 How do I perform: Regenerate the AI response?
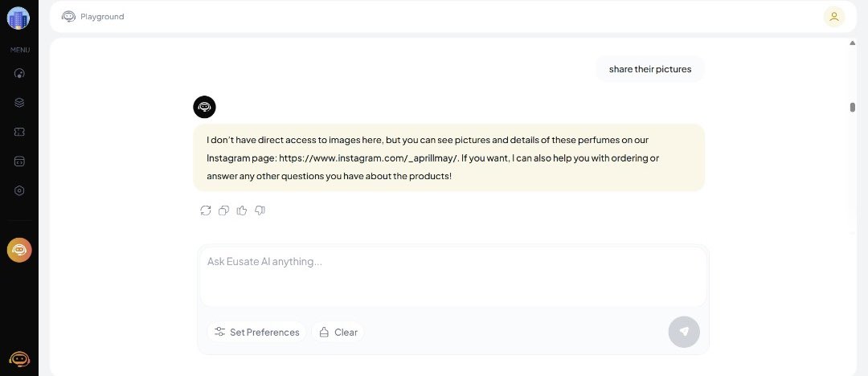click(206, 210)
